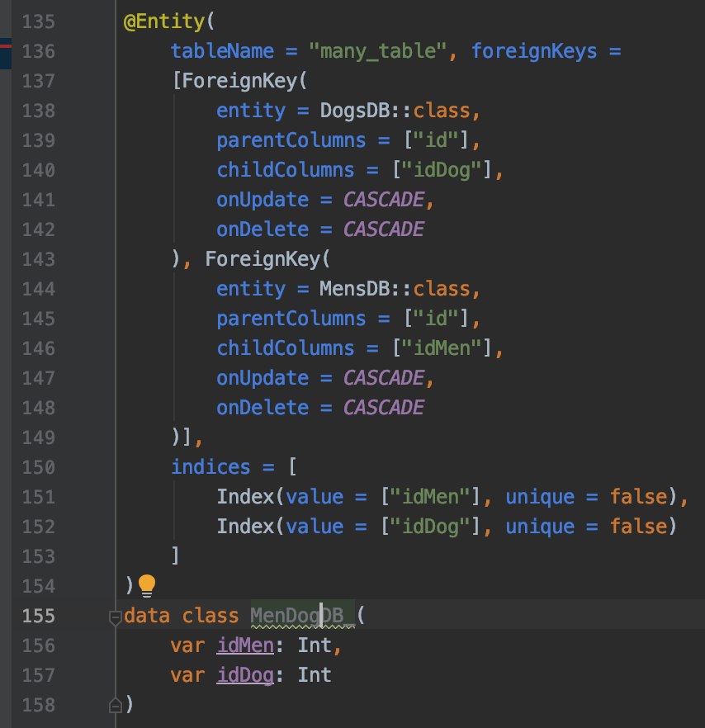705x728 pixels.
Task: Click CASCADE on line 142 onDelete
Action: tap(384, 229)
